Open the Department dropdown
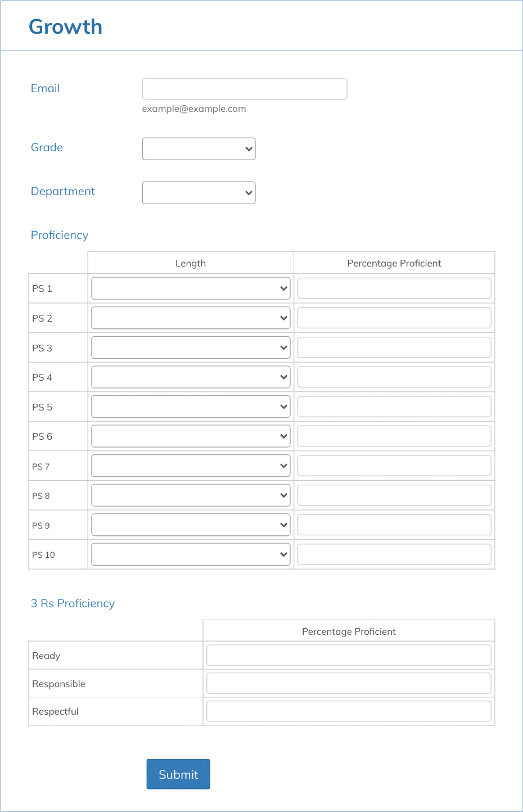Viewport: 523px width, 812px height. pos(199,192)
